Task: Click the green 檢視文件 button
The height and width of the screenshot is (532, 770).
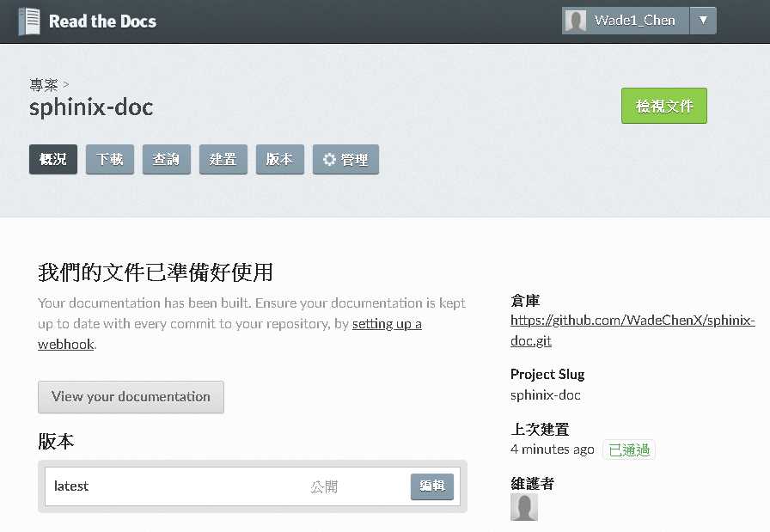Action: (x=664, y=106)
